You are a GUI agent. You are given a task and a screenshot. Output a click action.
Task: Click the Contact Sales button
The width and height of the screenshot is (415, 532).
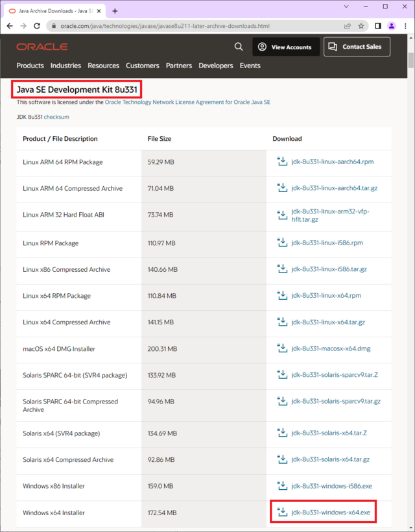[357, 47]
